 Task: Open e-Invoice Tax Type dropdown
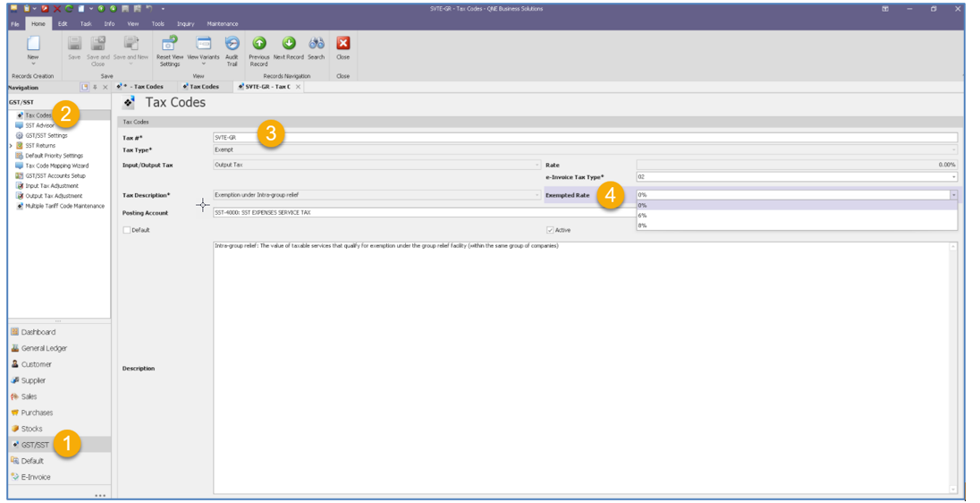tap(954, 177)
